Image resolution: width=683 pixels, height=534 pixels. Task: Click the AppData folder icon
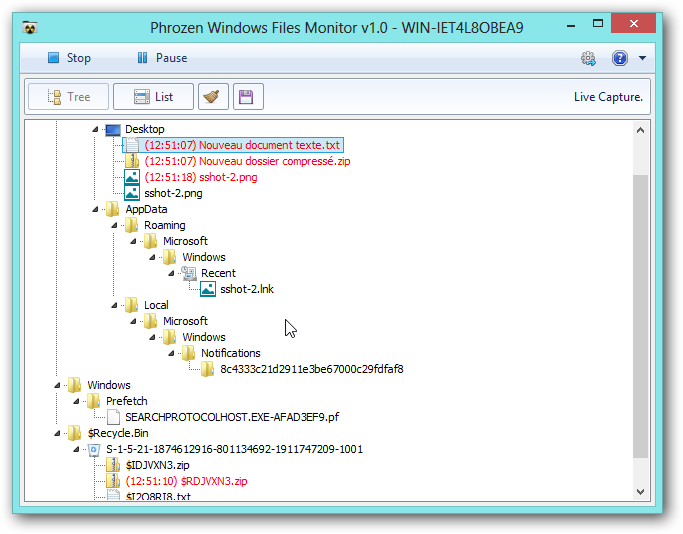click(x=113, y=209)
